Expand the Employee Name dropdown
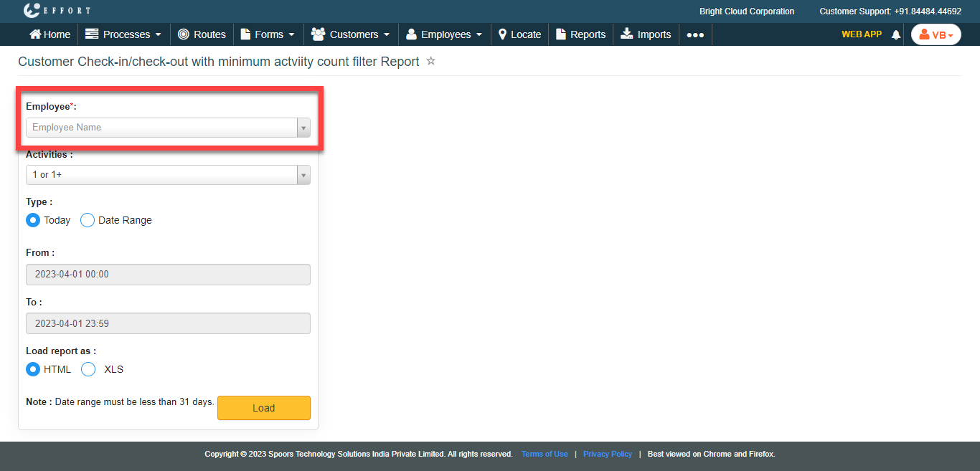Image resolution: width=980 pixels, height=471 pixels. click(168, 128)
